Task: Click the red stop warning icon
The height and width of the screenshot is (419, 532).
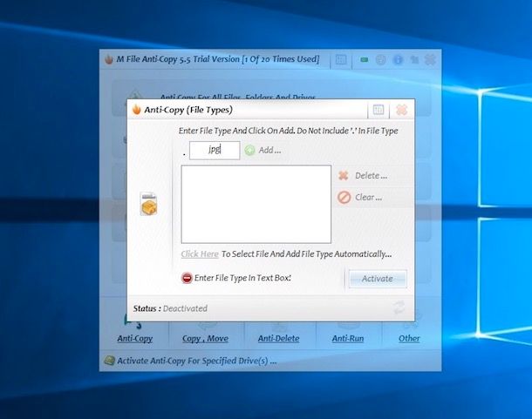Action: point(187,278)
